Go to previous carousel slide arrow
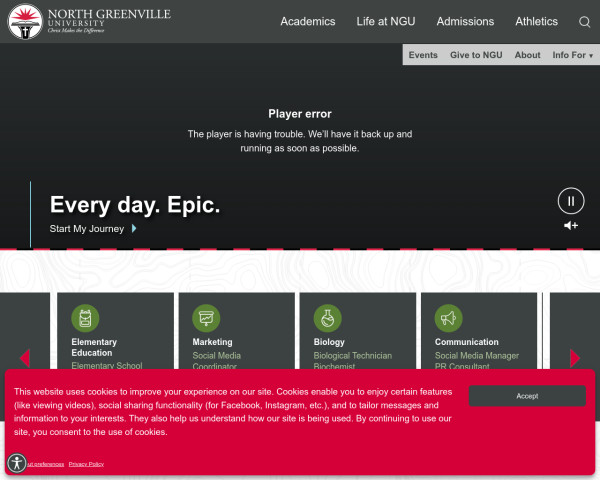The image size is (600, 480). [25, 358]
